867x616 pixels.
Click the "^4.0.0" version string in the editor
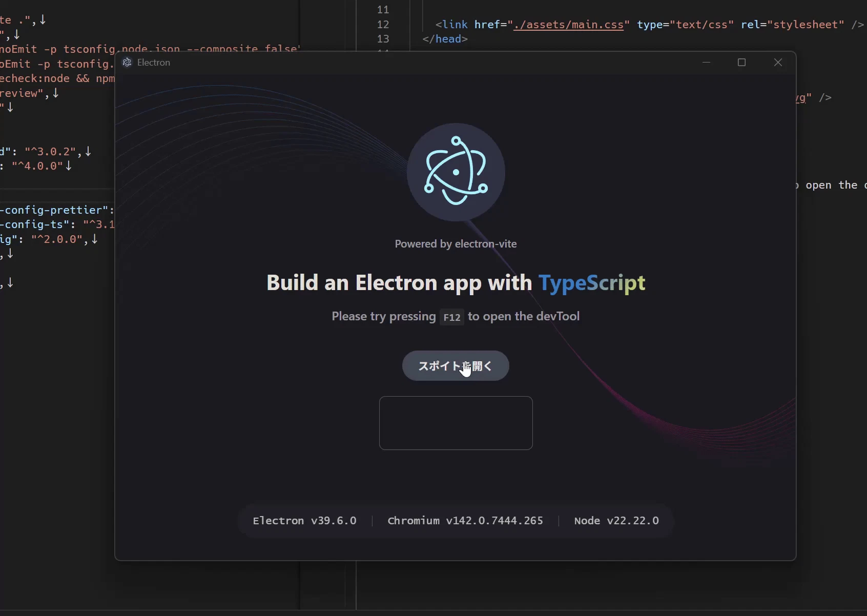(37, 166)
